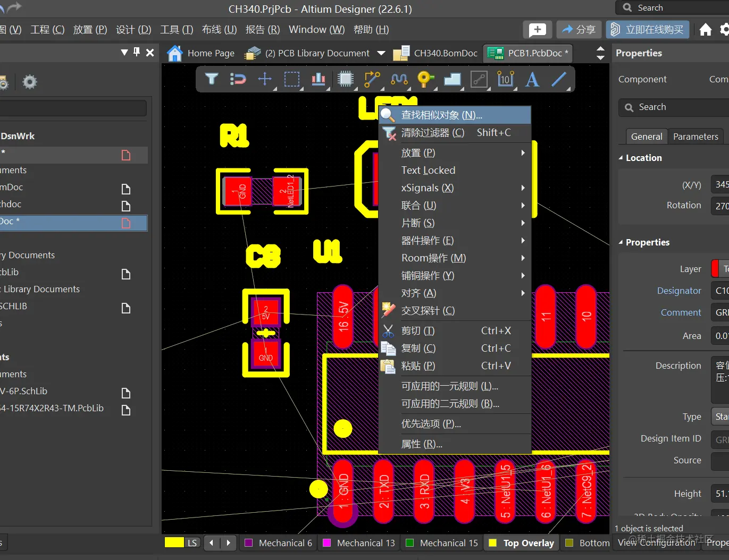The image size is (729, 560).
Task: Open 属性 (R) from context menu
Action: click(x=455, y=444)
